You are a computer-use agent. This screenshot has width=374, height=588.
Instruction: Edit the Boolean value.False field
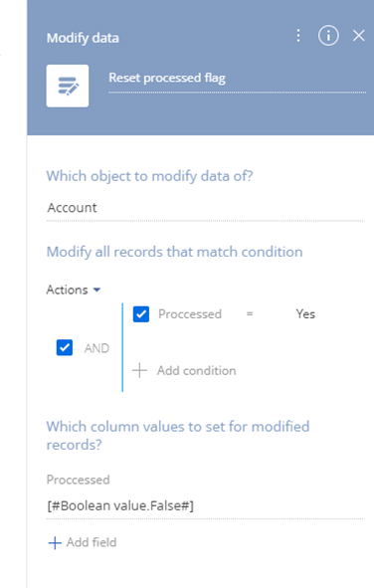(205, 505)
